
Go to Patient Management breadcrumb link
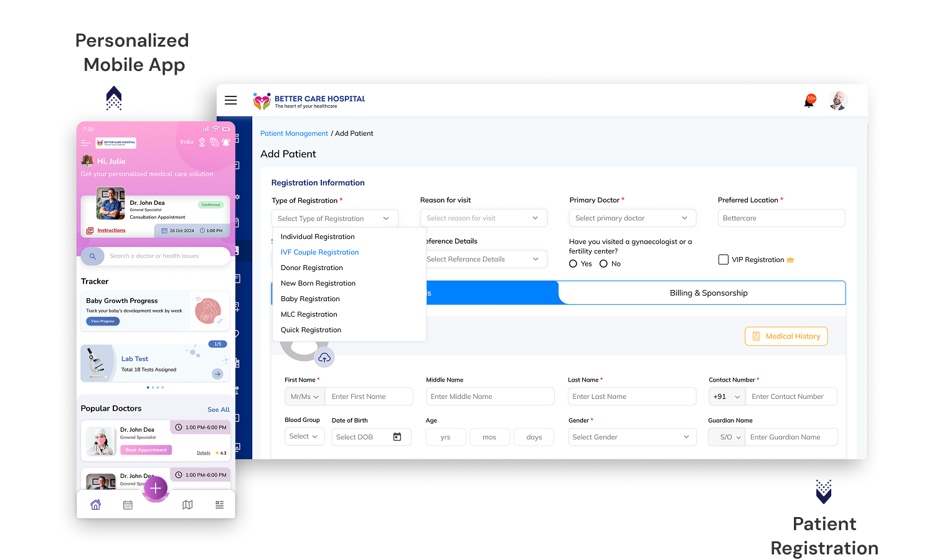[x=294, y=133]
